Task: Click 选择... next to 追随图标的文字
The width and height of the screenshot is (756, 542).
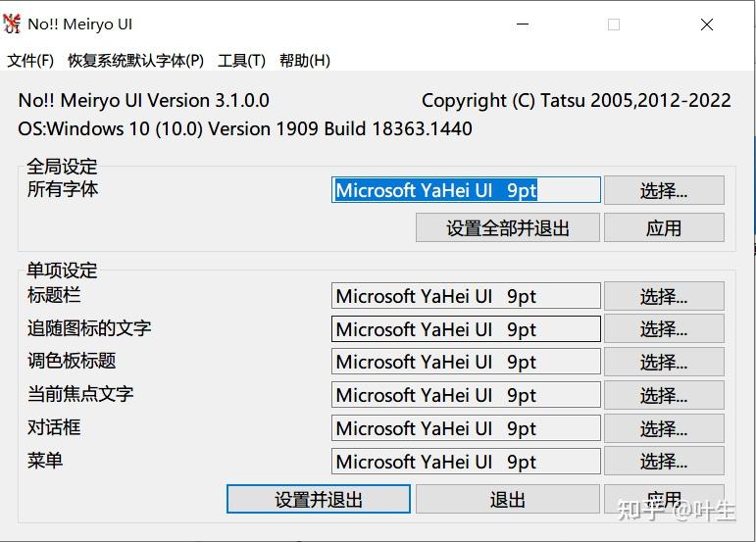Action: [x=664, y=329]
